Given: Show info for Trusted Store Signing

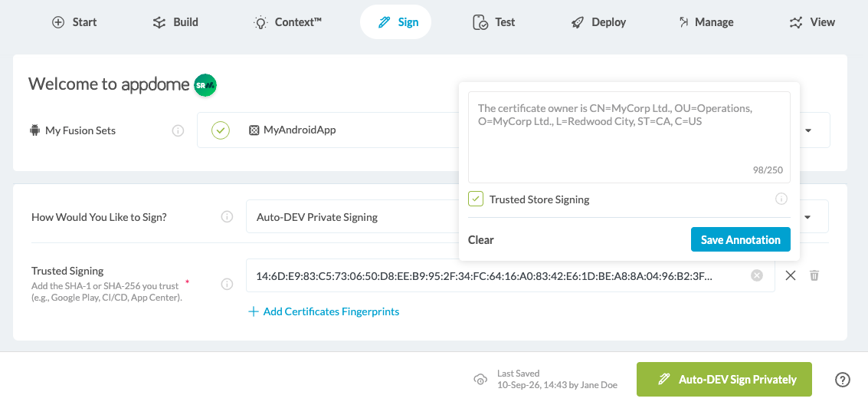Looking at the screenshot, I should [x=781, y=199].
